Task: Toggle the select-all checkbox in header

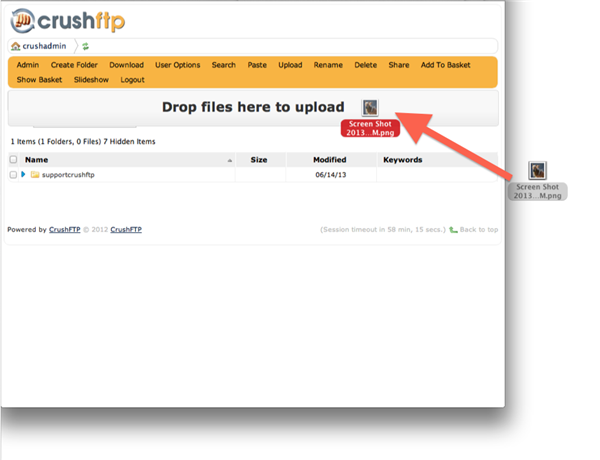Action: 13,160
